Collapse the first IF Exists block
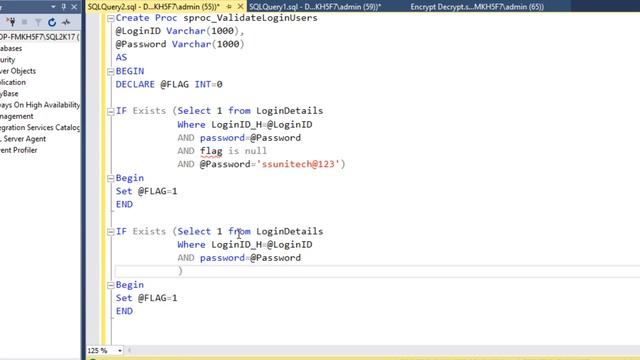This screenshot has width=640, height=360. (110, 111)
